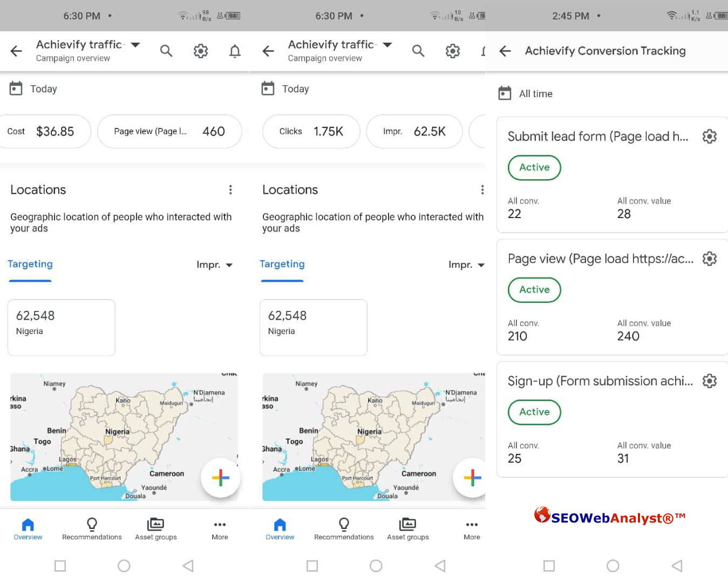This screenshot has width=728, height=583.
Task: Select the Impr. 62.5K metric chip
Action: click(414, 131)
